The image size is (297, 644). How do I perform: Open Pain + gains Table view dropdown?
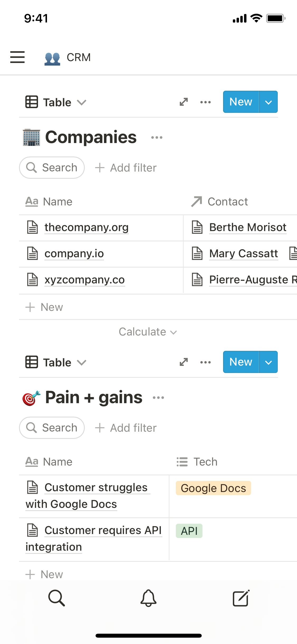point(56,362)
